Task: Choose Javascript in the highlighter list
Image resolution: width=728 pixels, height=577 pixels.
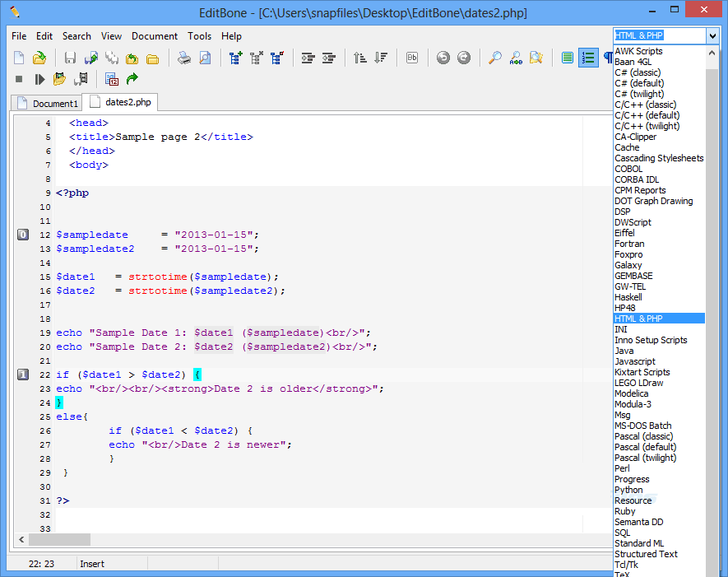Action: pyautogui.click(x=634, y=361)
